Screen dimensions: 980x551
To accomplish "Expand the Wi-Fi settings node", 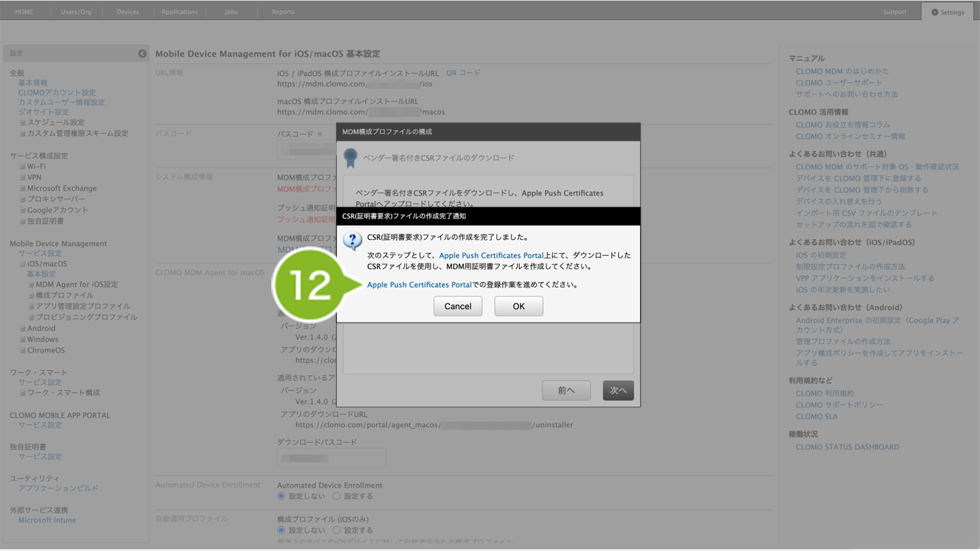I will [x=23, y=166].
